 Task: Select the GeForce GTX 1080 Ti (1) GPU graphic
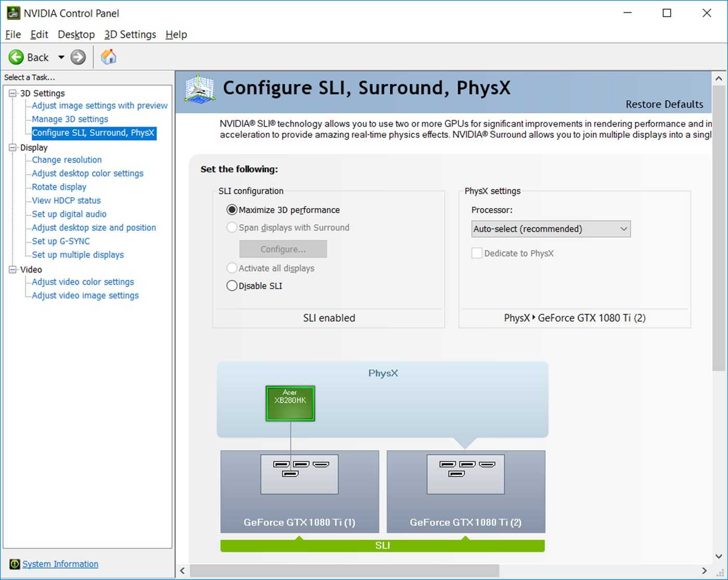tap(299, 492)
